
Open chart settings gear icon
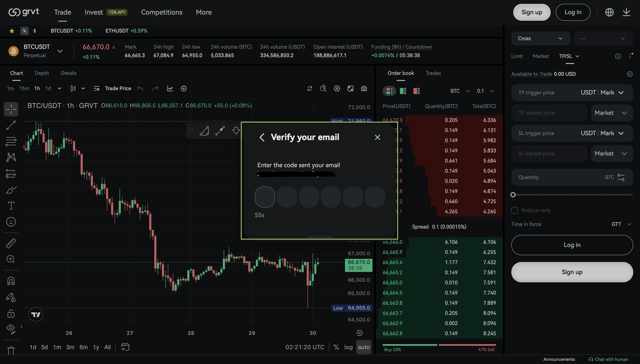point(337,88)
